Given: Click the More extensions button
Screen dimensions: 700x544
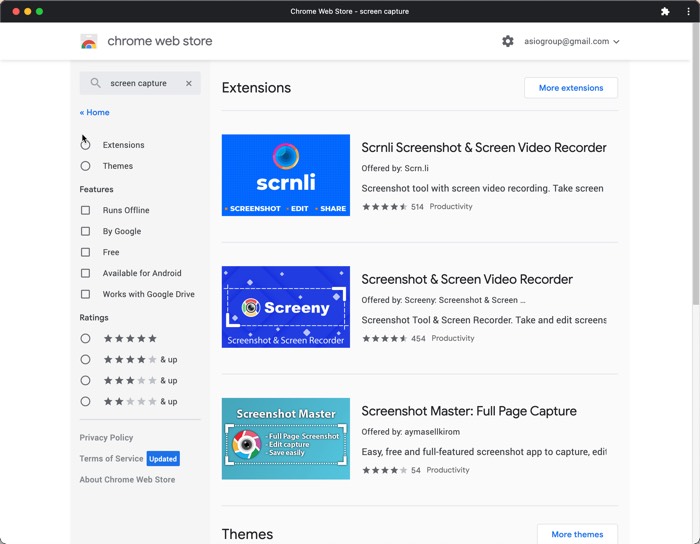Looking at the screenshot, I should 571,88.
